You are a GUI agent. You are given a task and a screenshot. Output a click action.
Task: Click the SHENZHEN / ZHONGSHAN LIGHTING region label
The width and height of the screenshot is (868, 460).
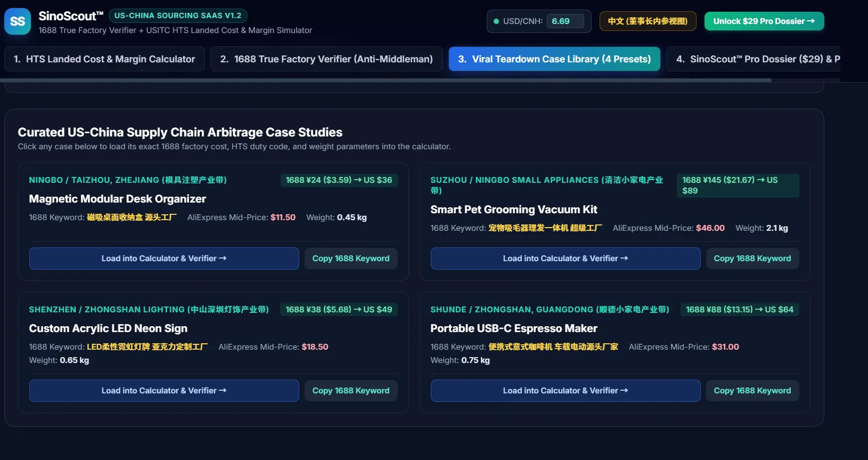(x=149, y=310)
